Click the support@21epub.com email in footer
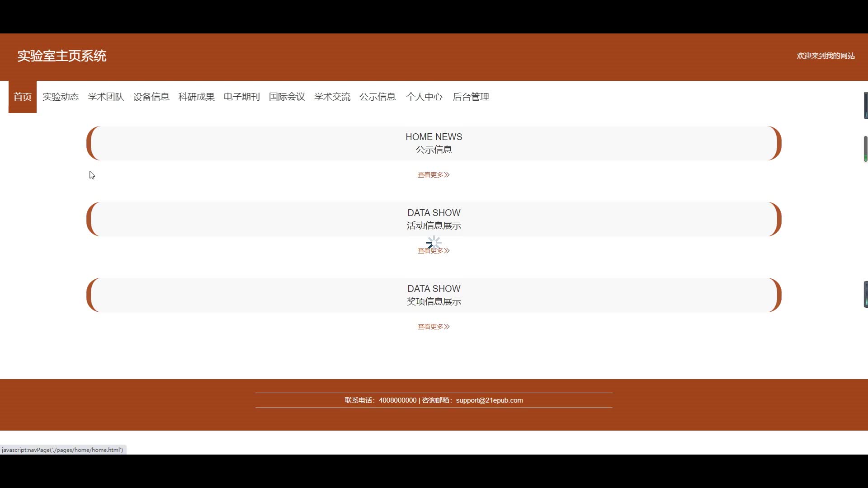868x488 pixels. click(489, 400)
